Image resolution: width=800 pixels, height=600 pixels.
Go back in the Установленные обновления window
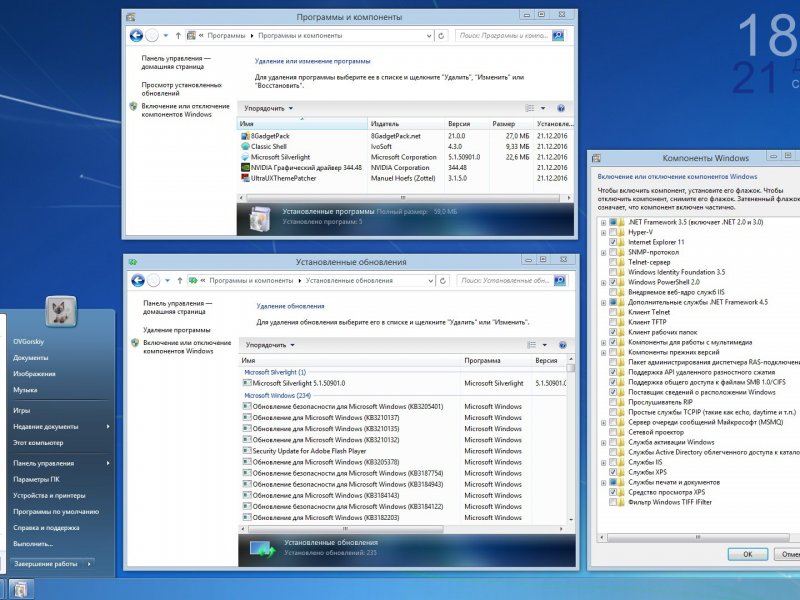coord(138,280)
